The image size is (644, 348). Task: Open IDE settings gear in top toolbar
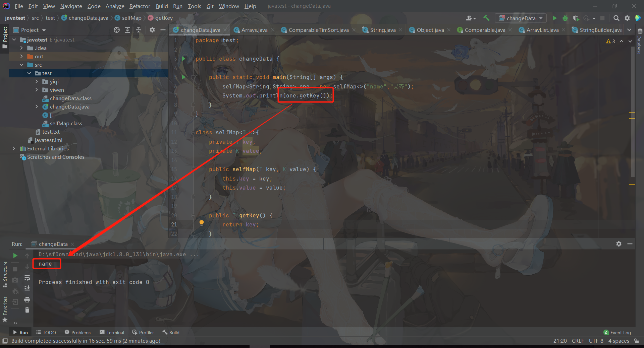click(x=627, y=18)
